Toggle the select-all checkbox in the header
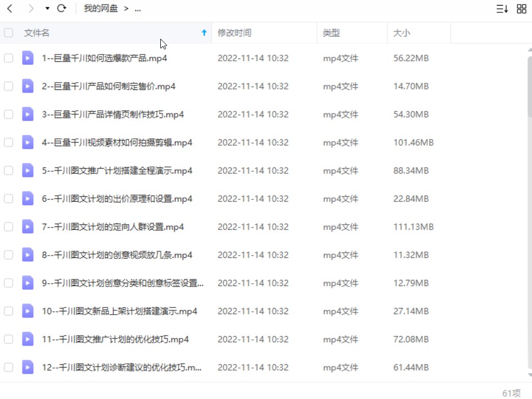 8,33
